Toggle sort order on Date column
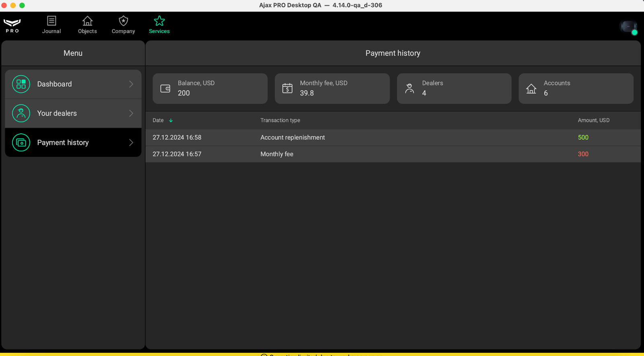644x356 pixels. click(x=171, y=120)
